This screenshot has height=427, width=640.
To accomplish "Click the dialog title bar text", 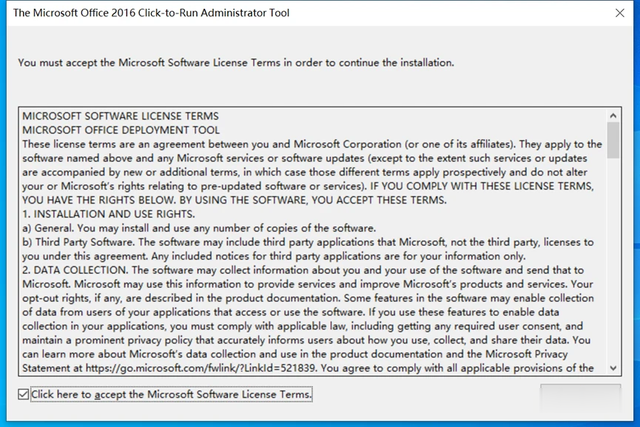I will 151,13.
